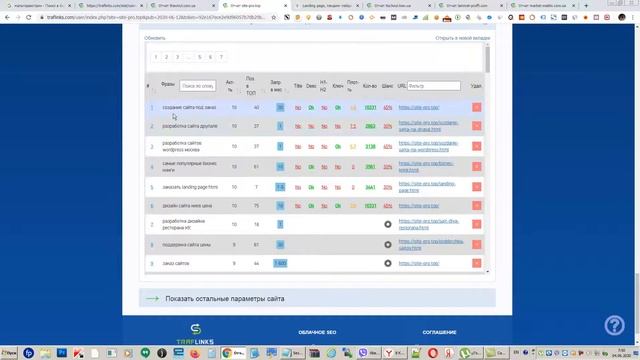Image resolution: width=640 pixels, height=360 pixels.
Task: Click Title status 'No' for 'создание сайта под заказ'
Action: pyautogui.click(x=298, y=107)
